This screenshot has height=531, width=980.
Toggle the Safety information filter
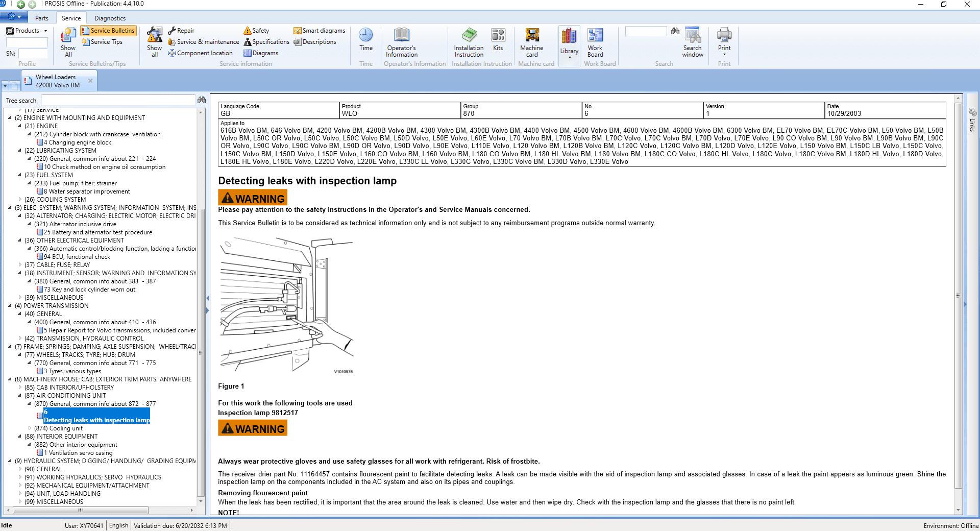point(256,31)
